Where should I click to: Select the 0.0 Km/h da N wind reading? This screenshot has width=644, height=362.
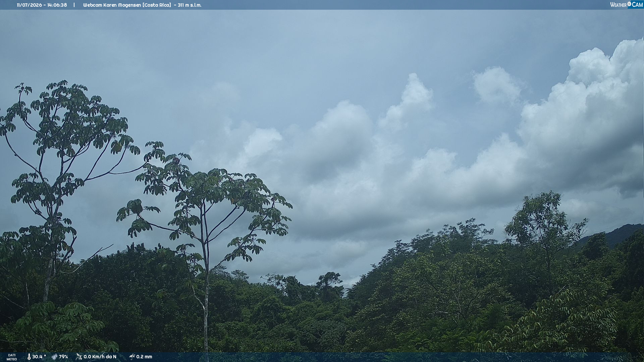pyautogui.click(x=100, y=357)
